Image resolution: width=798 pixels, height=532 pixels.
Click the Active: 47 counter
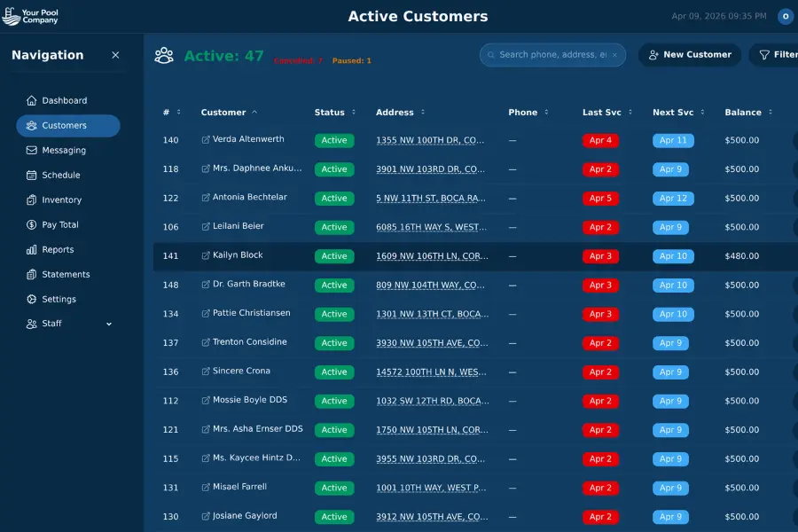[x=224, y=56]
